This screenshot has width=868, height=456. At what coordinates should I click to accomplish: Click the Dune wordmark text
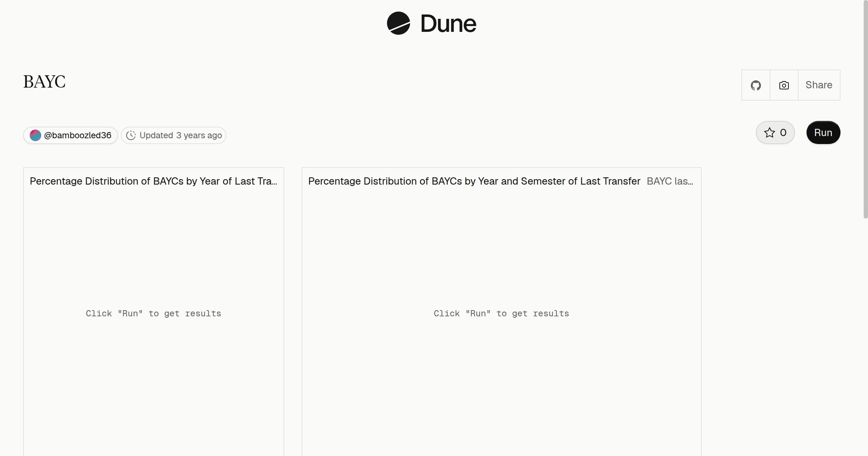coord(448,24)
